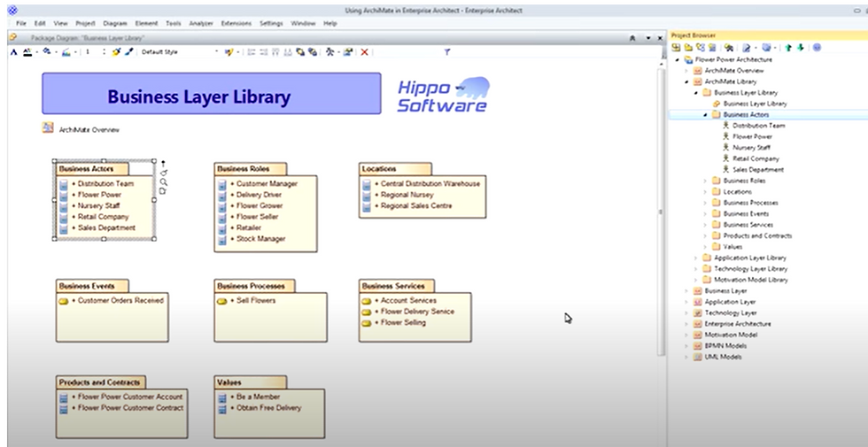This screenshot has width=868, height=447.
Task: Click the documentation icon in Project Browser toolbar
Action: [746, 48]
